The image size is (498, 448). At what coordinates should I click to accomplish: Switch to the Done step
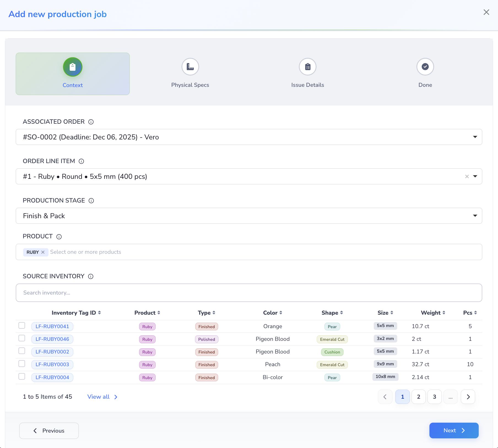(425, 74)
